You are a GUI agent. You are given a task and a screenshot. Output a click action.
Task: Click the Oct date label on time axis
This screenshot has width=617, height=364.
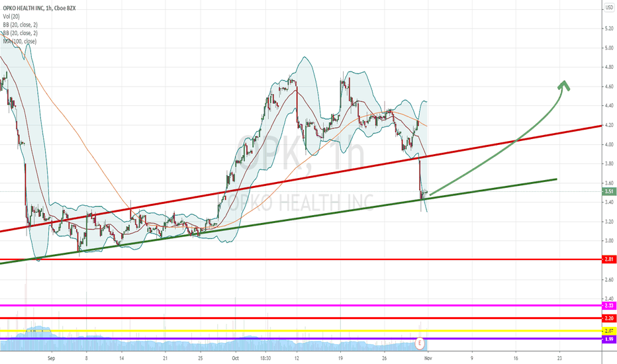coord(235,358)
